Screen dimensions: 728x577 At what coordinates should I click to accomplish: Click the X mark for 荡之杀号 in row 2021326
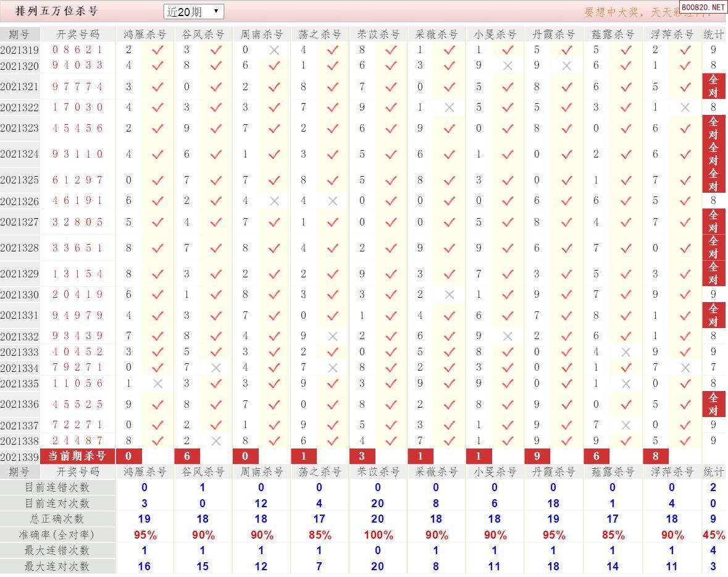point(332,201)
